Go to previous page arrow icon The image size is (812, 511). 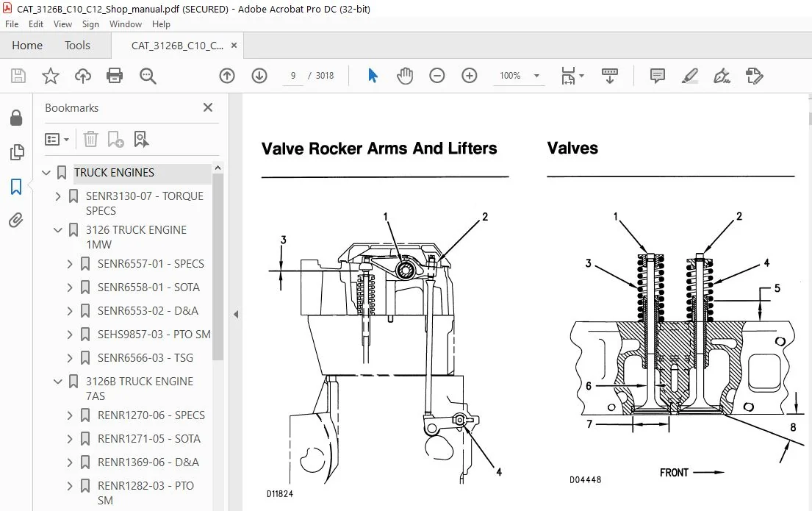point(227,76)
